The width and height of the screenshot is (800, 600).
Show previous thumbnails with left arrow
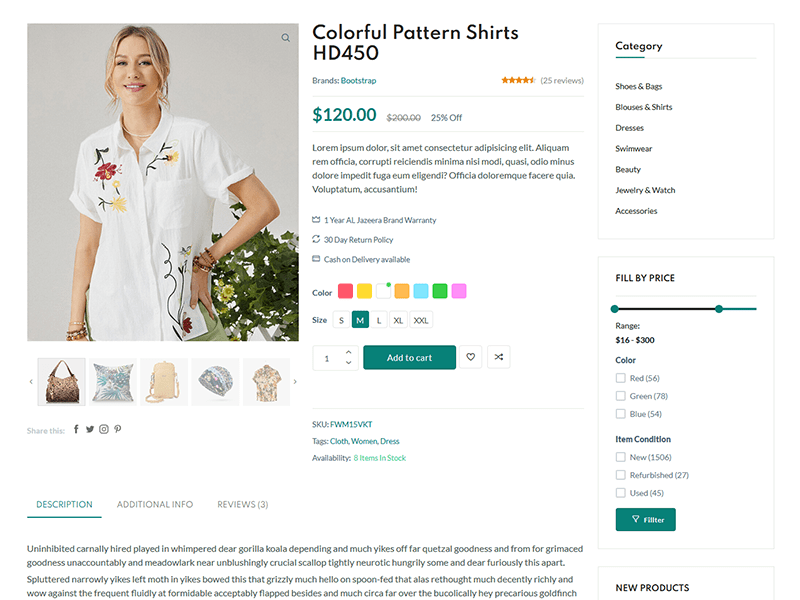coord(31,381)
